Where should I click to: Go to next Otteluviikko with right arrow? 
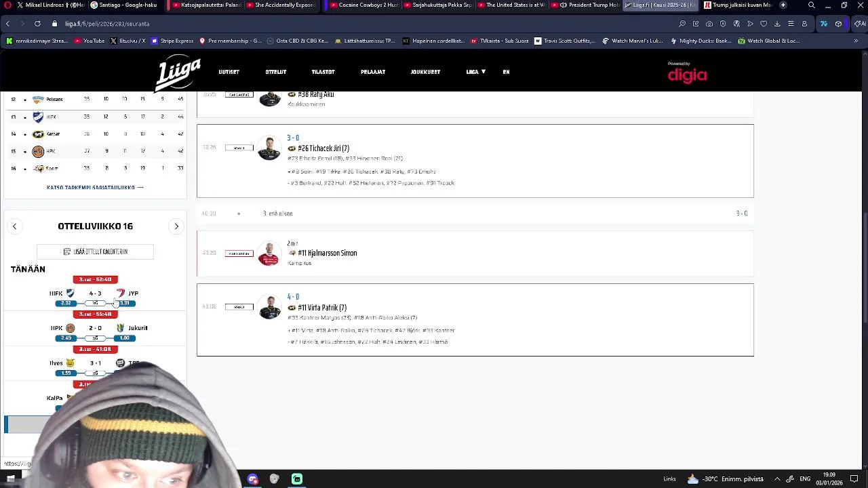coord(176,226)
